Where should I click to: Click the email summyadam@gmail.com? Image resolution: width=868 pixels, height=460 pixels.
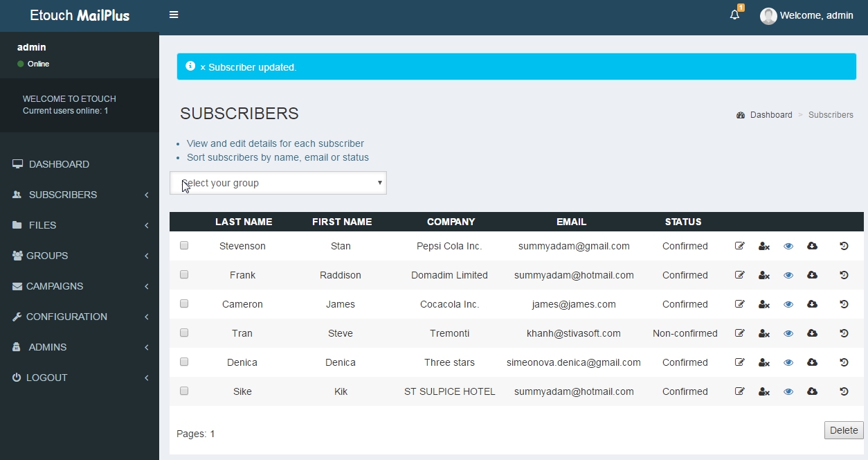click(574, 246)
